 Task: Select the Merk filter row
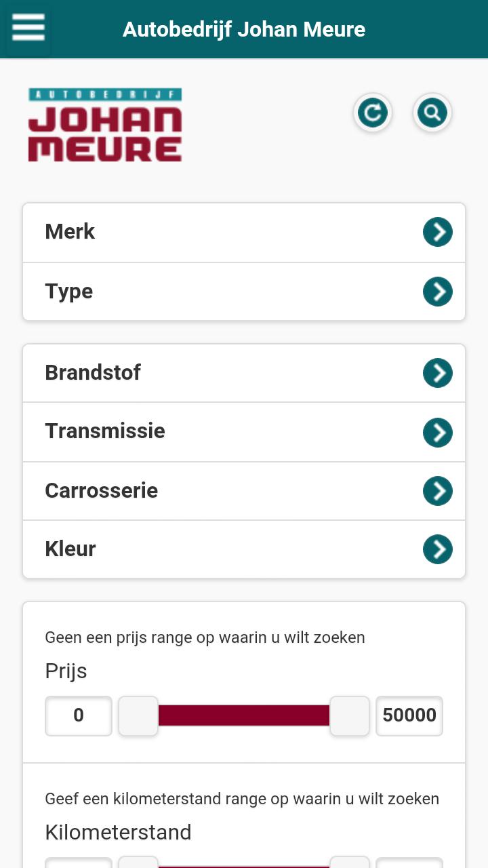pyautogui.click(x=203, y=231)
